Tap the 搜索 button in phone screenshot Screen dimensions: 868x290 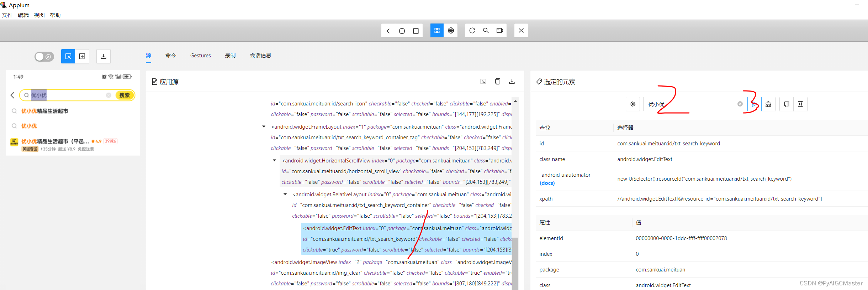pyautogui.click(x=125, y=95)
